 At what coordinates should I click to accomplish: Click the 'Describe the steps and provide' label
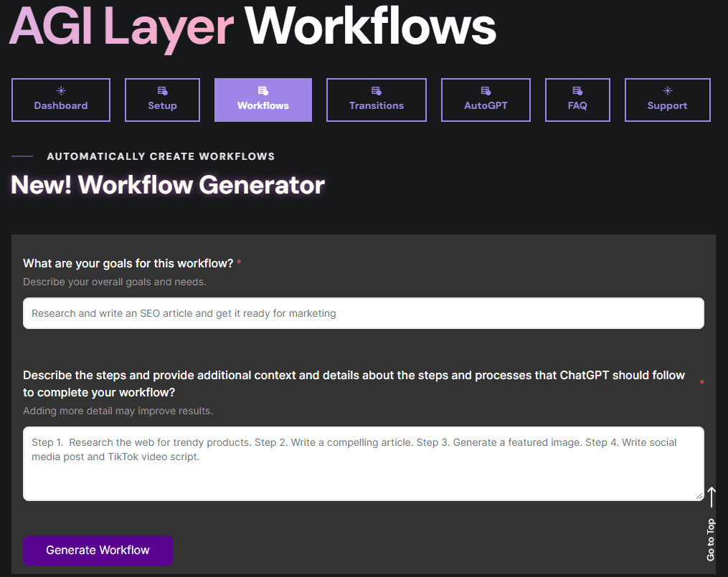[x=354, y=383]
